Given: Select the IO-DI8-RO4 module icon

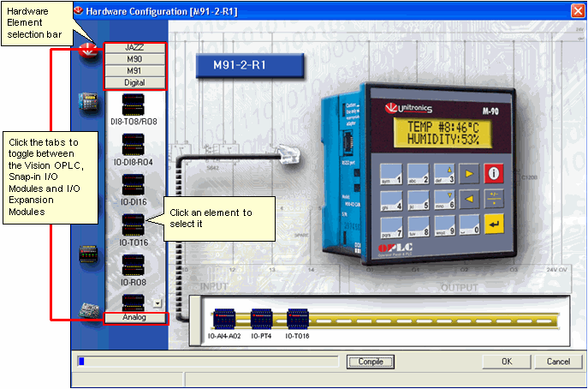Looking at the screenshot, I should (134, 145).
